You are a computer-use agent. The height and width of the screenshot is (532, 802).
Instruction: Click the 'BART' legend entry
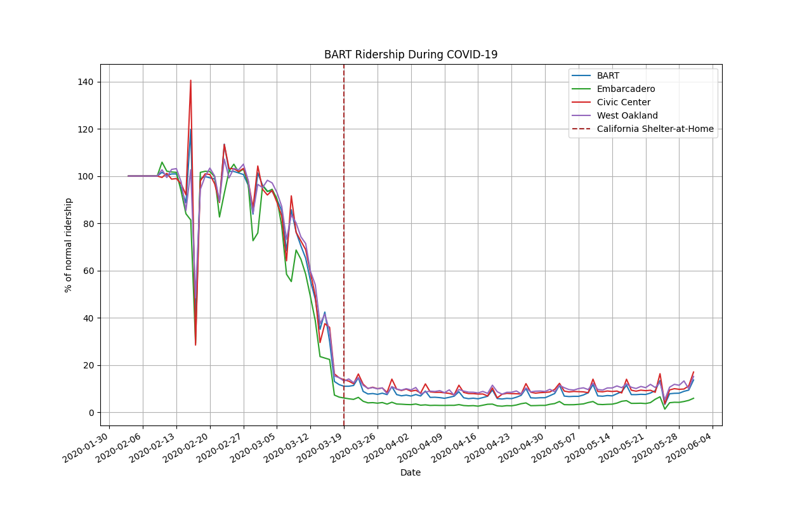click(x=608, y=75)
